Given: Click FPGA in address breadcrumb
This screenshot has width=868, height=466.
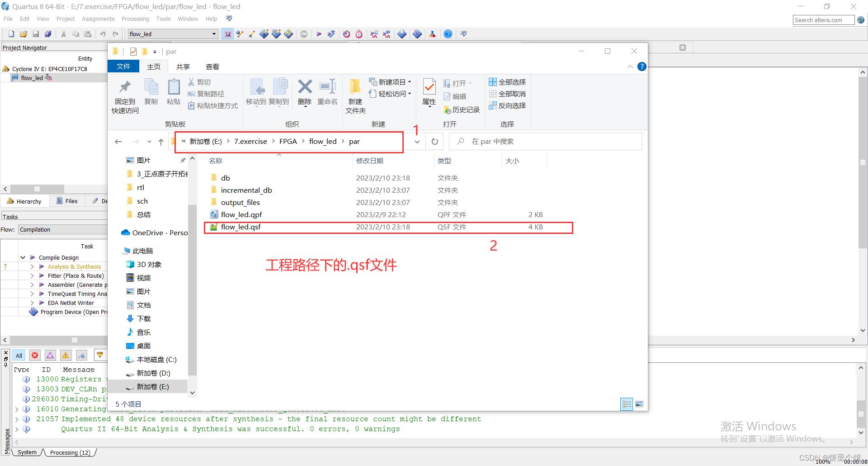Looking at the screenshot, I should click(x=288, y=142).
